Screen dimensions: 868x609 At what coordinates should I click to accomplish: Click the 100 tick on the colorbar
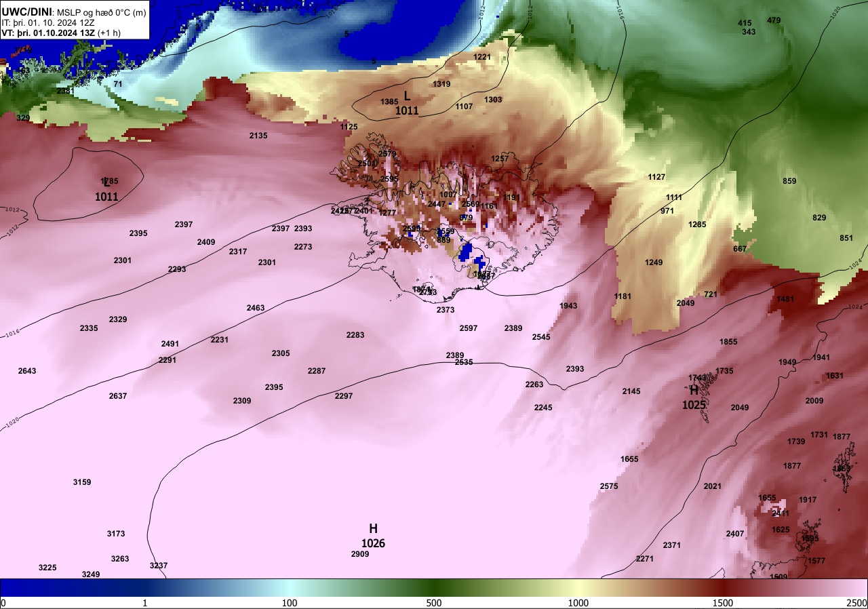pos(290,603)
